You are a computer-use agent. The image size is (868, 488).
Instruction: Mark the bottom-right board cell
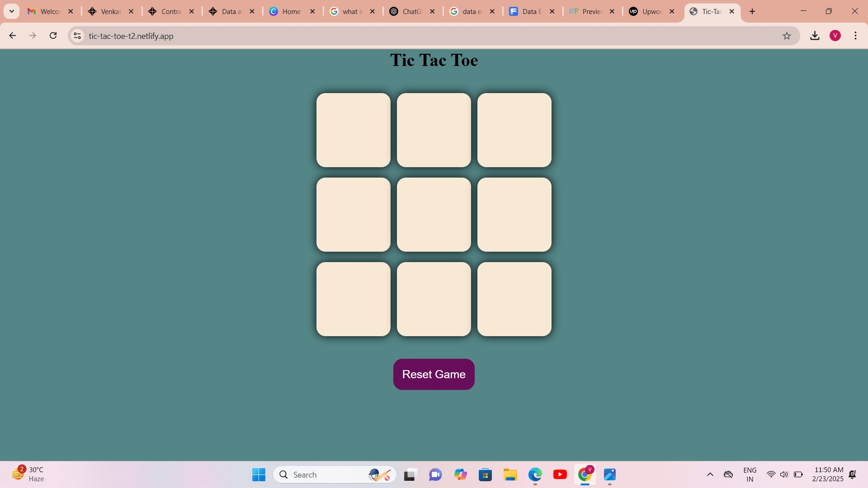pos(514,299)
